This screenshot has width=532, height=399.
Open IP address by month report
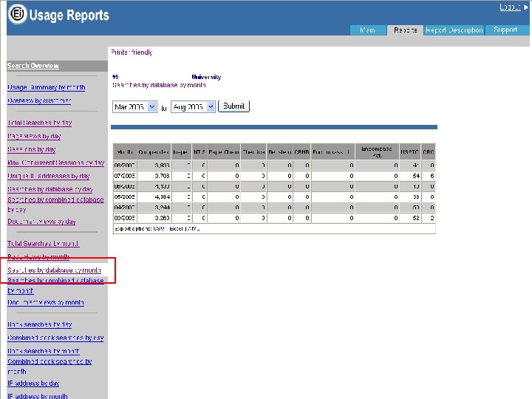pyautogui.click(x=38, y=395)
